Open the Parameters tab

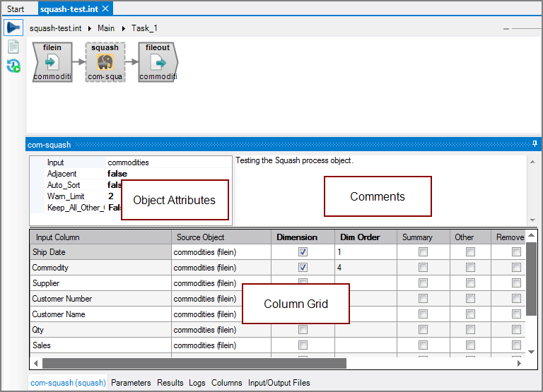tap(131, 383)
